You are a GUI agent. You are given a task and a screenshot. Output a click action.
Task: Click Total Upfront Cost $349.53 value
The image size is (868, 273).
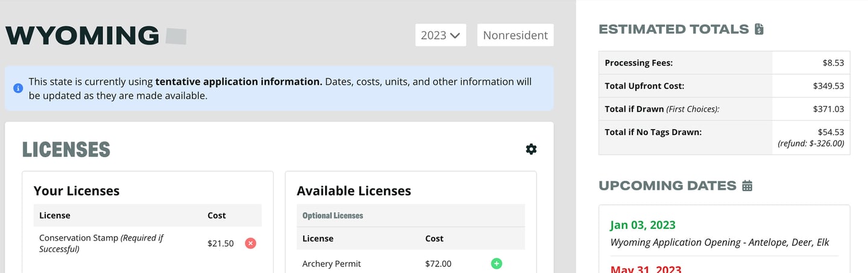[828, 86]
